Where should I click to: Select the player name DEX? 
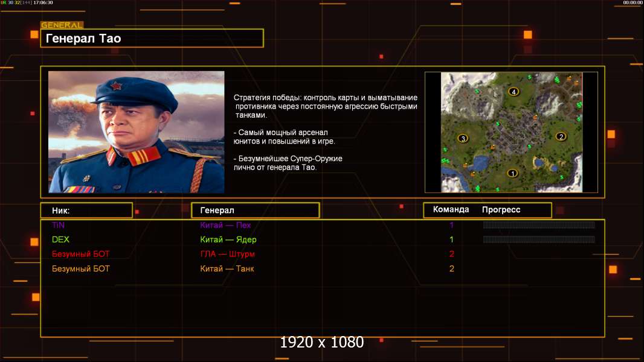60,240
